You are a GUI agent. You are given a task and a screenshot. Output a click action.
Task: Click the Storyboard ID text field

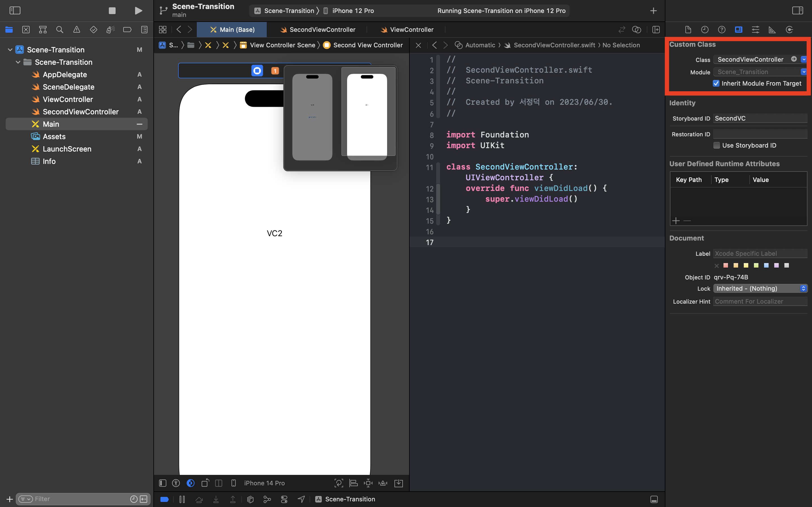tap(760, 118)
